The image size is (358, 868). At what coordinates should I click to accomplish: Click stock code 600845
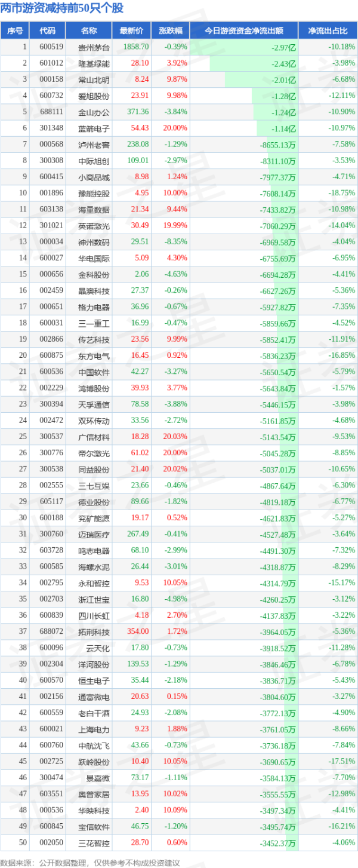51,826
